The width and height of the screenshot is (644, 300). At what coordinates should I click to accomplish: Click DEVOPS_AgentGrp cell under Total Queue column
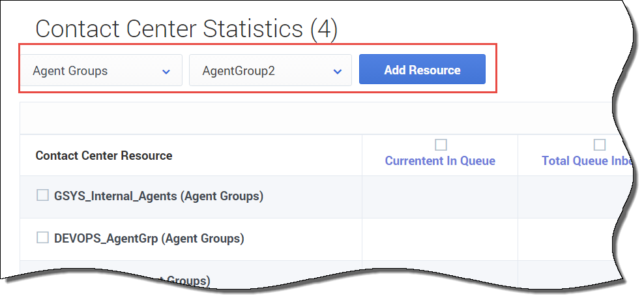(574, 239)
